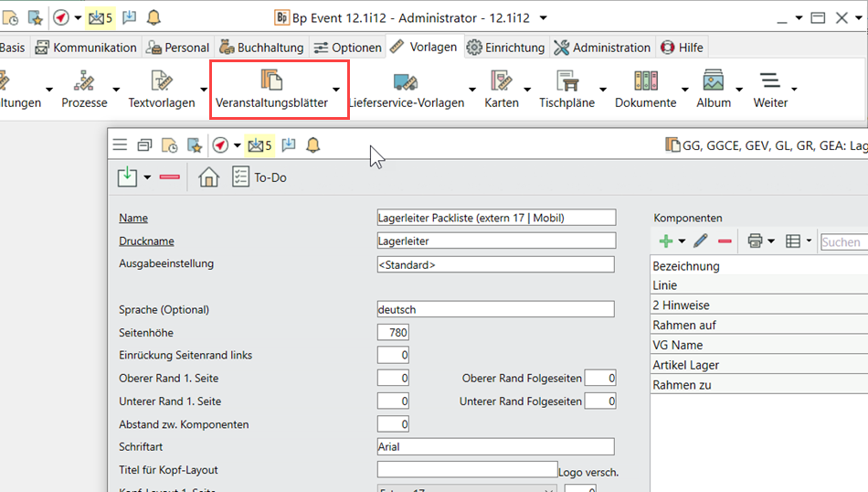This screenshot has height=492, width=868.
Task: Click the notification bell in the inner window
Action: click(313, 144)
